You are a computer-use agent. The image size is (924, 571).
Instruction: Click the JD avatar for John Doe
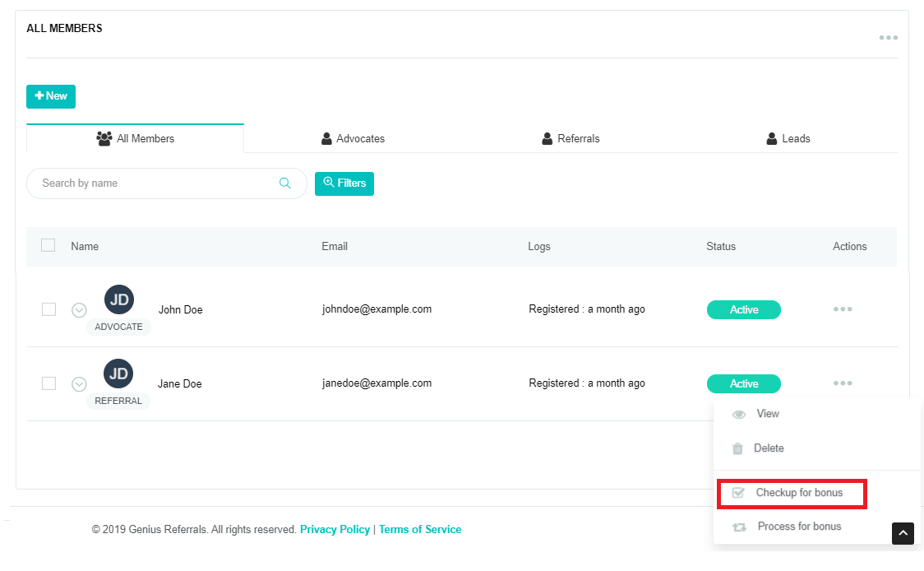point(118,299)
